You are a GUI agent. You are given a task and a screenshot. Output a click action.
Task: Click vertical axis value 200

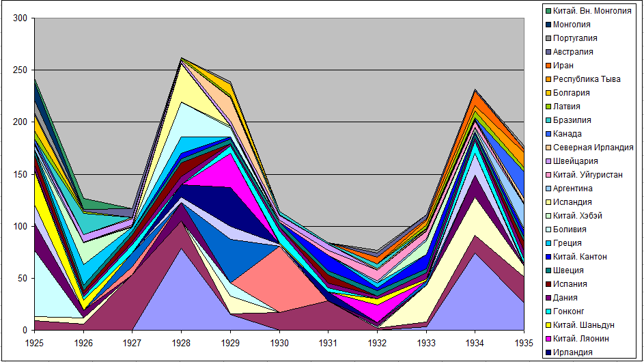point(20,122)
